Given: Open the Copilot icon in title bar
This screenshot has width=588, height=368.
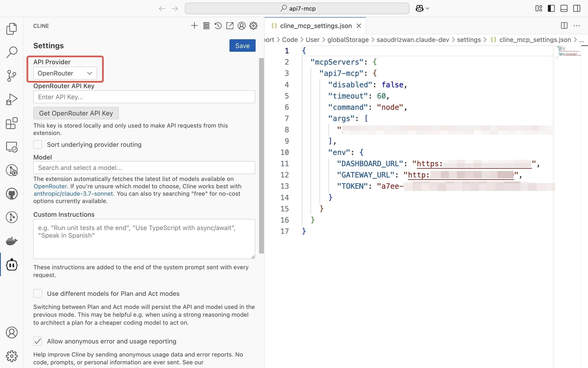Looking at the screenshot, I should pos(420,9).
